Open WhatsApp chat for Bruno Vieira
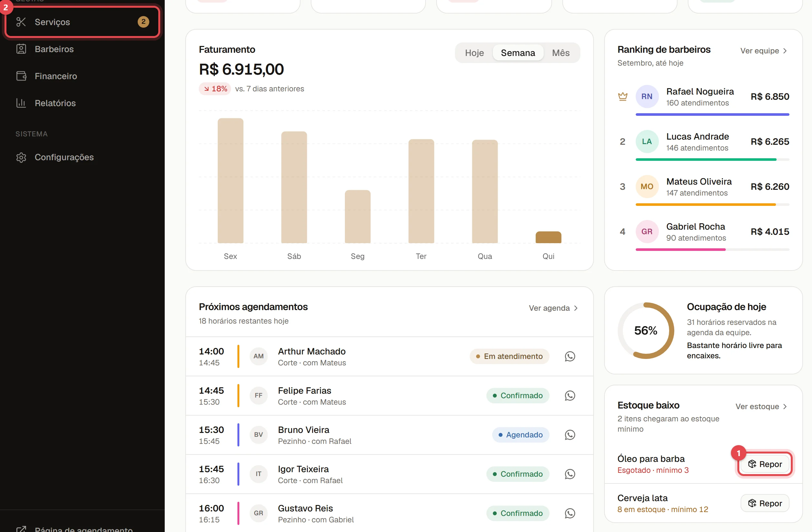Viewport: 812px width, 532px height. pyautogui.click(x=570, y=435)
